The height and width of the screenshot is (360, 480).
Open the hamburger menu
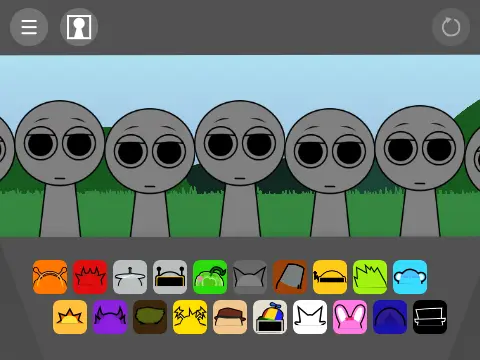tap(29, 27)
